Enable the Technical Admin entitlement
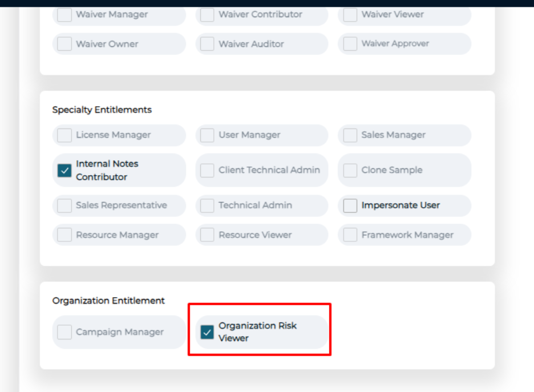Viewport: 534px width, 392px height. (207, 205)
